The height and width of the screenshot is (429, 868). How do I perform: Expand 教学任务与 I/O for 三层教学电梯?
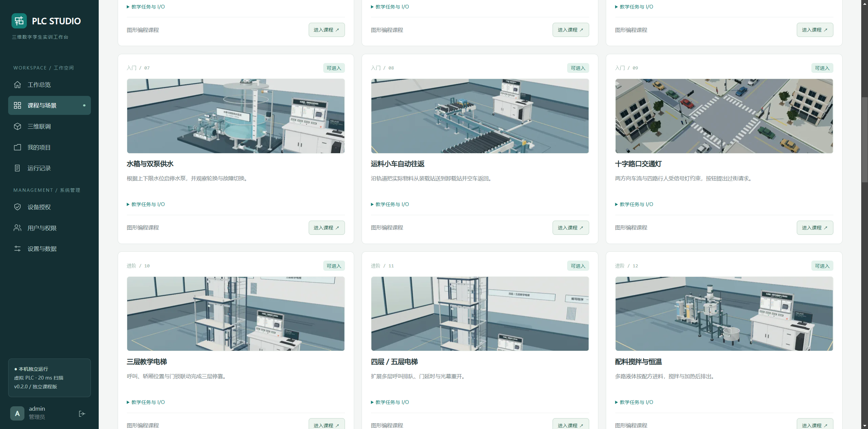[146, 402]
